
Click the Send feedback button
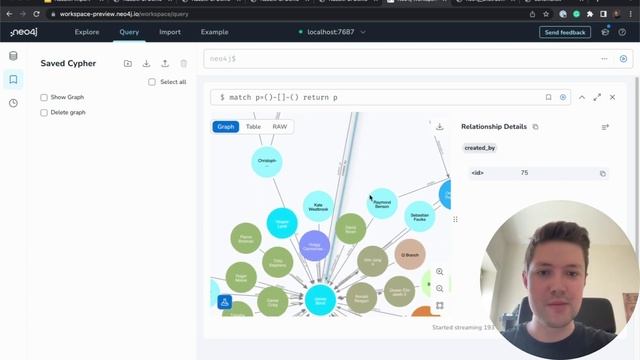[x=565, y=32]
